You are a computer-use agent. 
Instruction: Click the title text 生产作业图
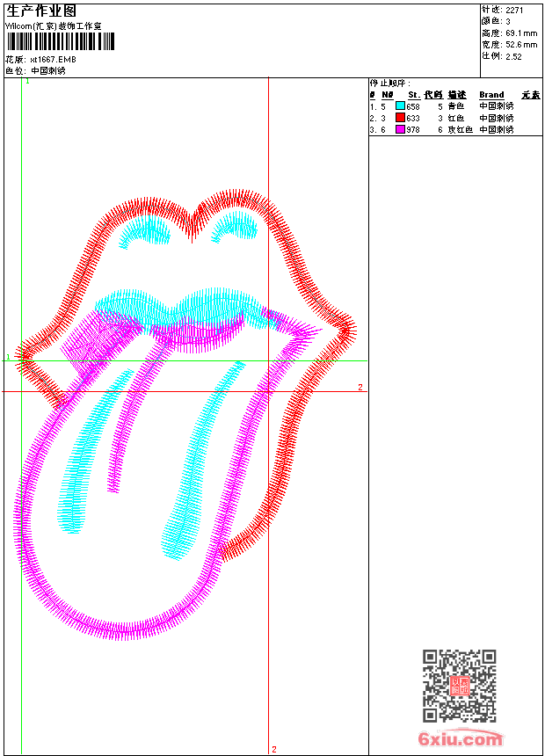(x=41, y=11)
